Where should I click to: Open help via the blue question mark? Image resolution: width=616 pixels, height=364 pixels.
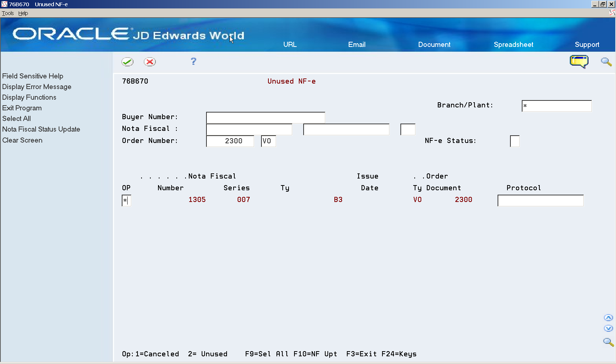click(x=193, y=61)
